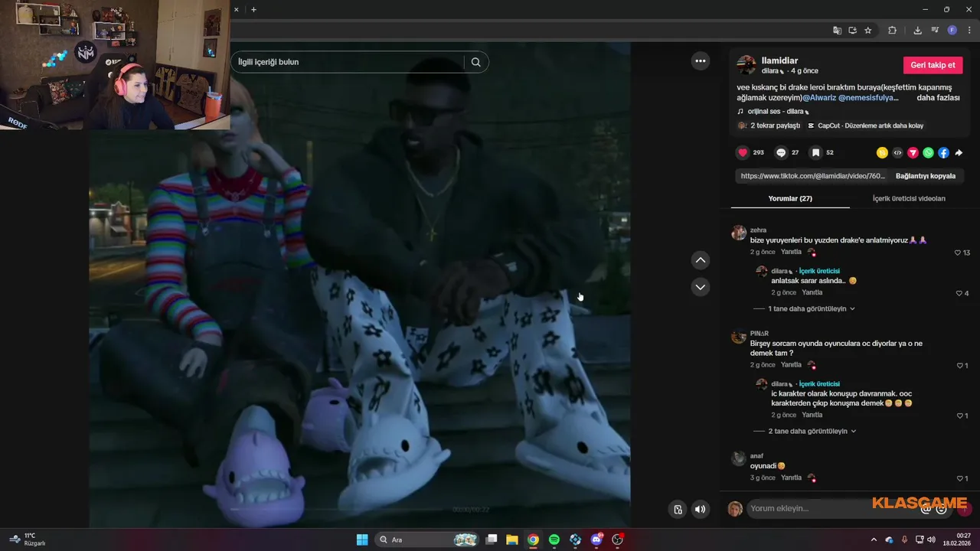Screen dimensions: 980x551
Task: Expand 1 tane daha görüntüleyin replies
Action: [x=812, y=308]
